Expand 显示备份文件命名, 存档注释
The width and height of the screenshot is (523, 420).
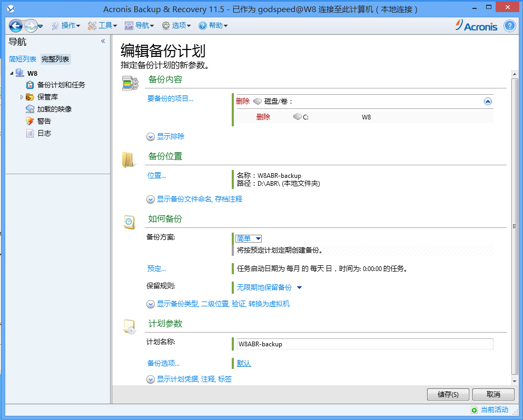coord(194,199)
